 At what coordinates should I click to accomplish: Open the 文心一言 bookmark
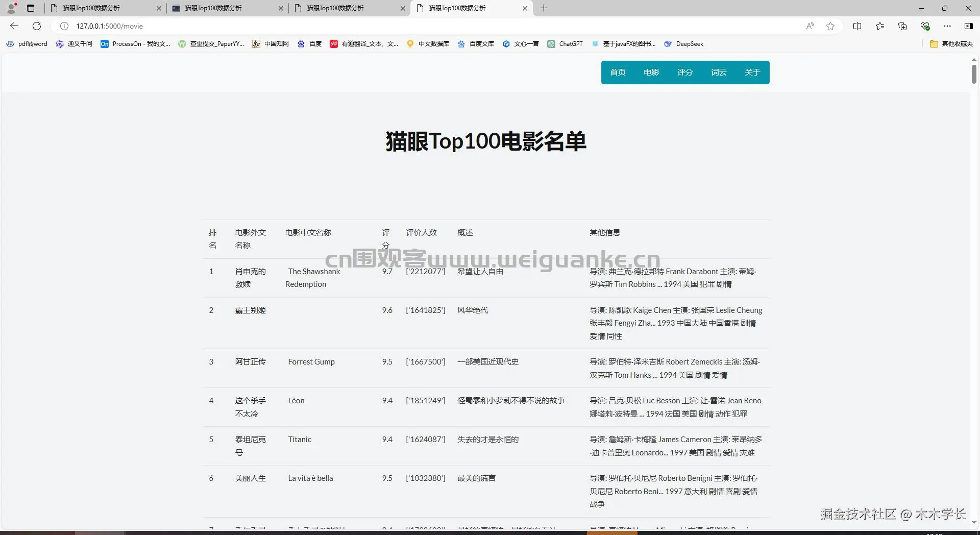[x=521, y=44]
